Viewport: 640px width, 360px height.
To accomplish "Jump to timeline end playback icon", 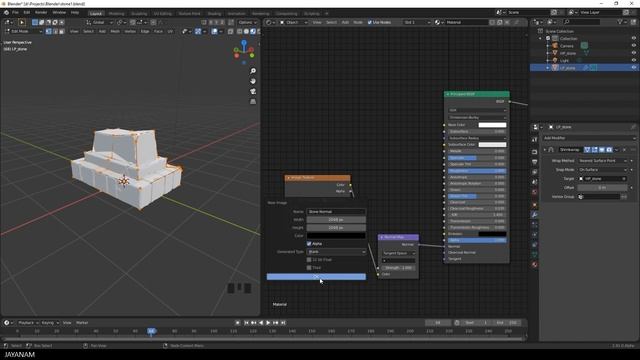I will click(283, 323).
